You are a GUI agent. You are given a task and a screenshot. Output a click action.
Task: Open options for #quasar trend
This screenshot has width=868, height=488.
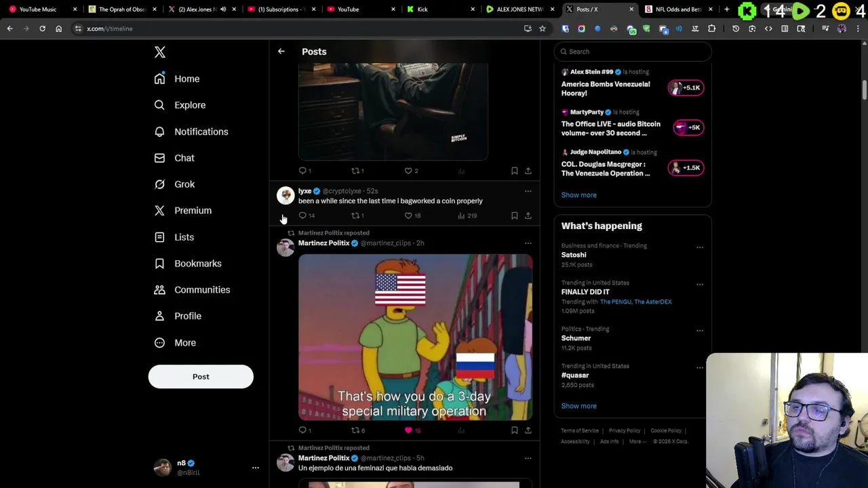tap(700, 367)
